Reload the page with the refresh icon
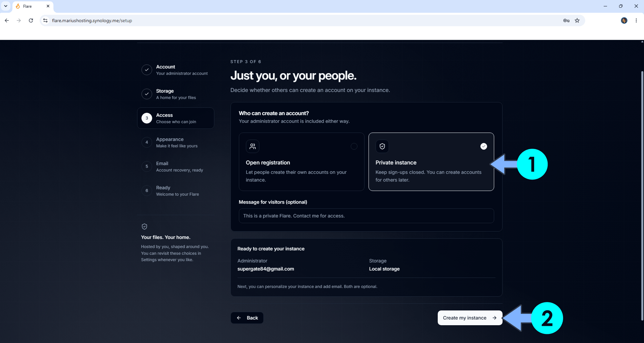Screen dimensions: 644x343 click(31, 20)
